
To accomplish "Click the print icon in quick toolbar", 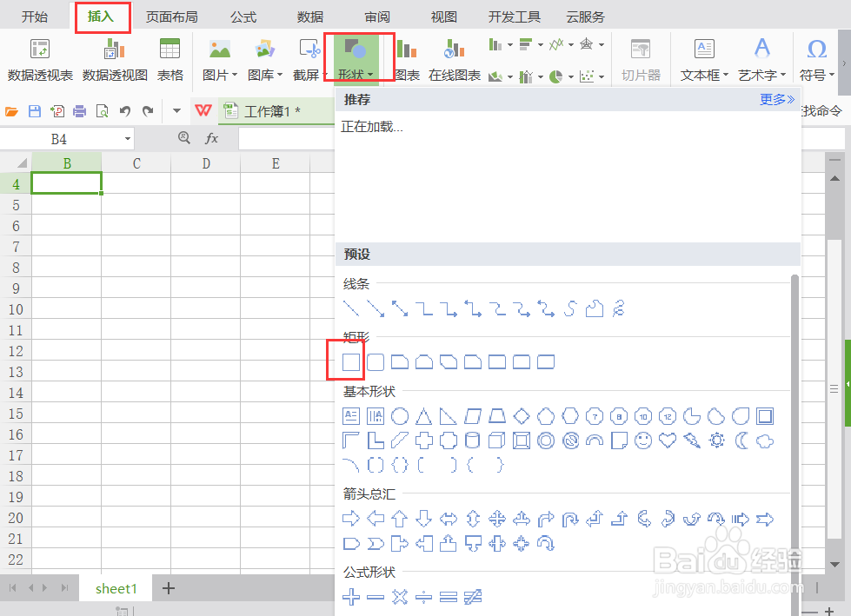I will [80, 111].
